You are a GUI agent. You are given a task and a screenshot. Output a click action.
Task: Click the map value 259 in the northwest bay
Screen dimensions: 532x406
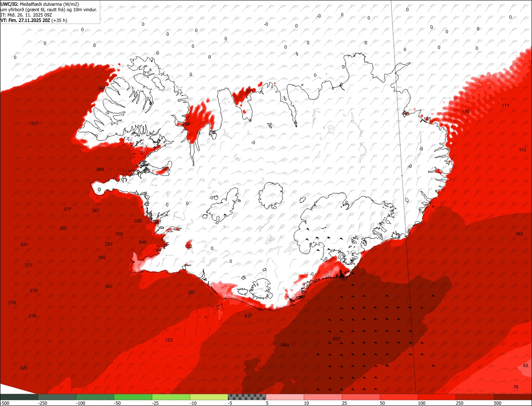click(x=186, y=125)
